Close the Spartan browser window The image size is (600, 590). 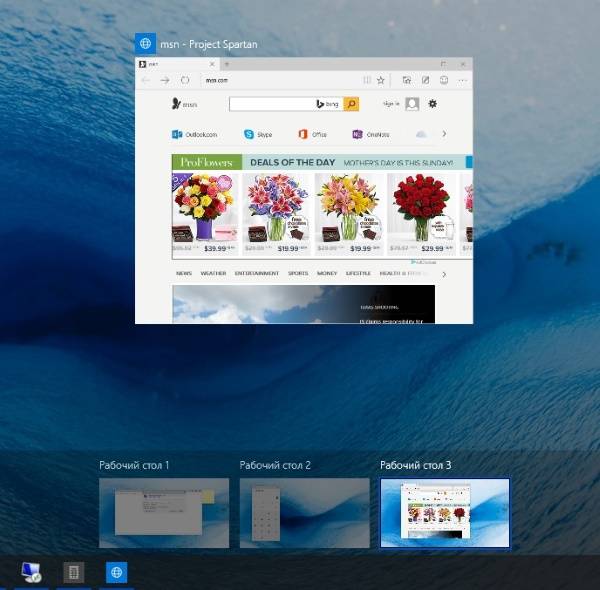(x=463, y=64)
